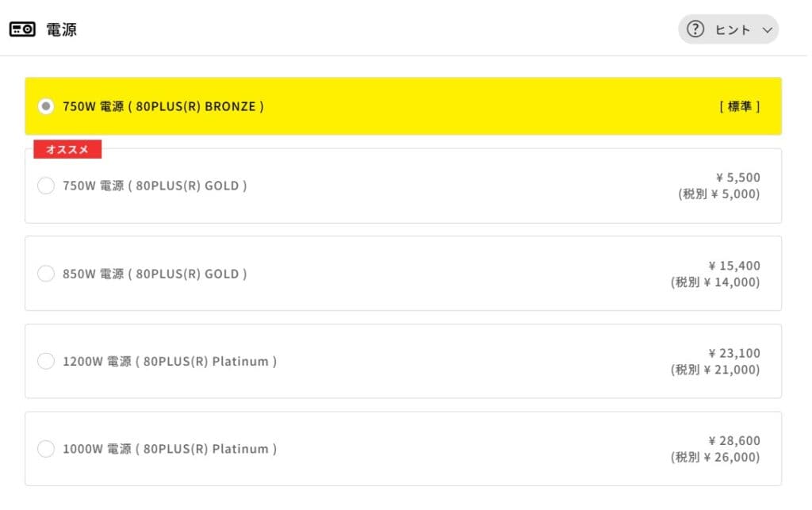Screen dimensions: 812x510
Task: Click the 750W 電源 (80PLUS(R) BRONZE) label
Action: (x=163, y=105)
